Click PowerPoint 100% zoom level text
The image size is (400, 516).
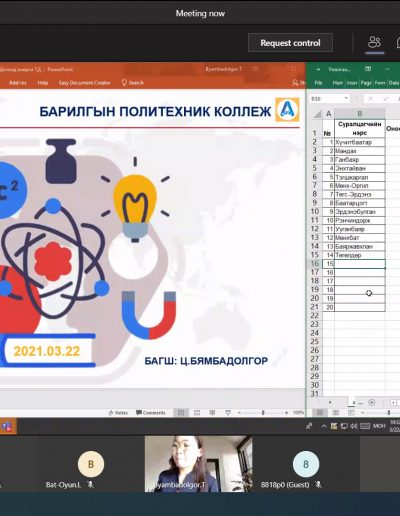(x=298, y=413)
